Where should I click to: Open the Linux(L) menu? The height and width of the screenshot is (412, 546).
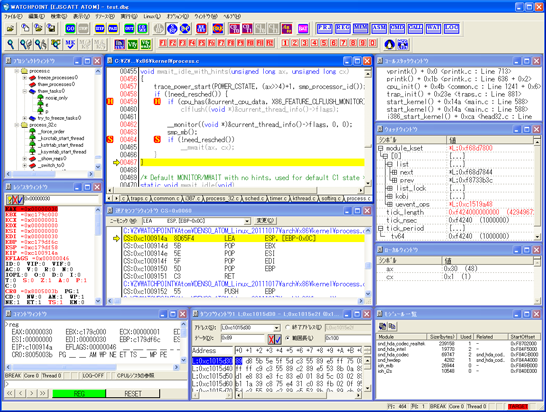click(152, 16)
